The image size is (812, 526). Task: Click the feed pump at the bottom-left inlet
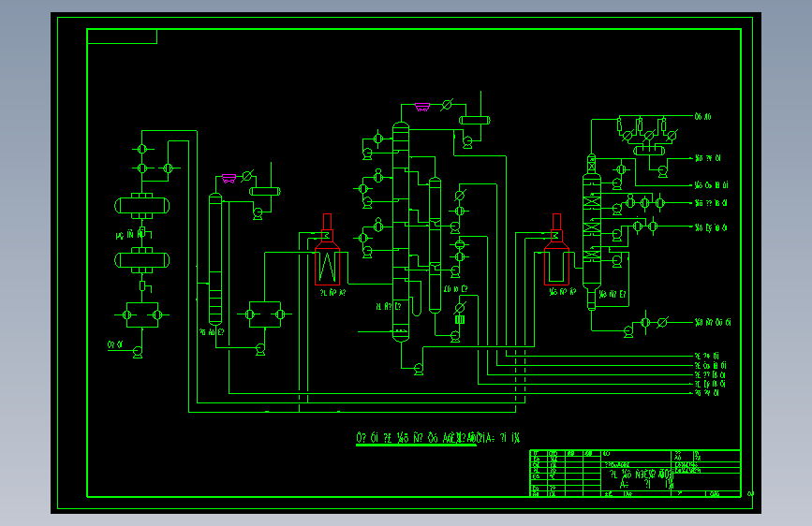coord(138,352)
